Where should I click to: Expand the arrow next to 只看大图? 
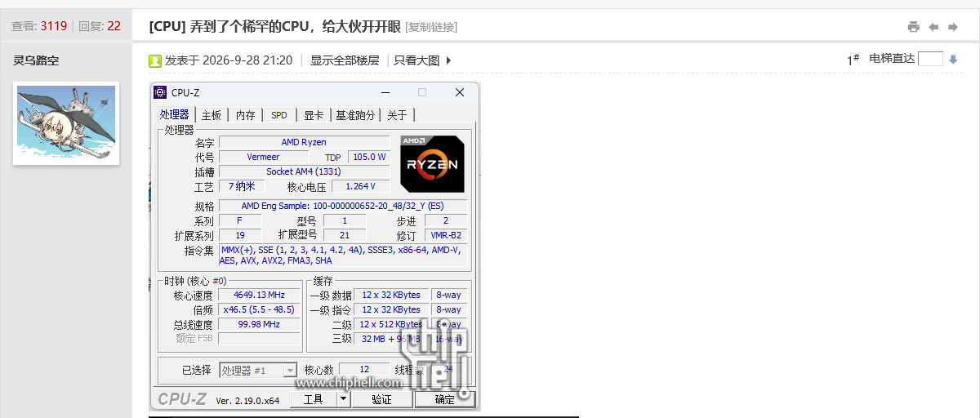click(448, 60)
